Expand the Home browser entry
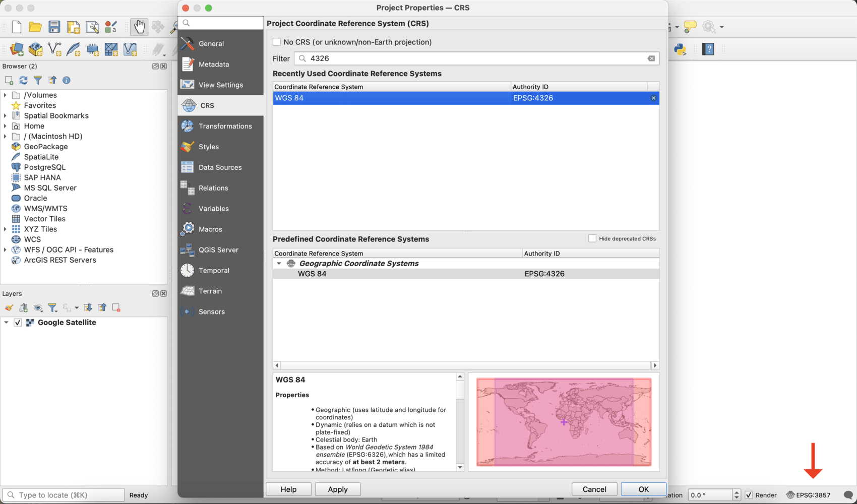This screenshot has width=857, height=504. [5, 126]
